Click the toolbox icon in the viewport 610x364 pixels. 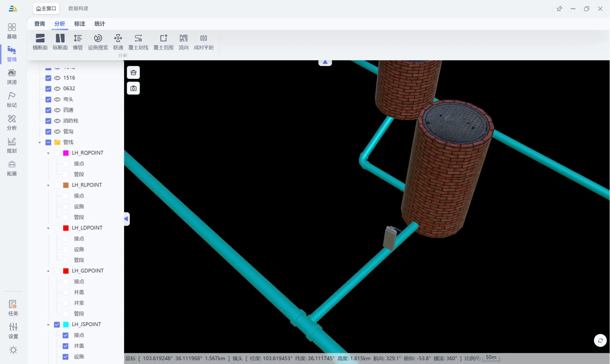[x=133, y=72]
